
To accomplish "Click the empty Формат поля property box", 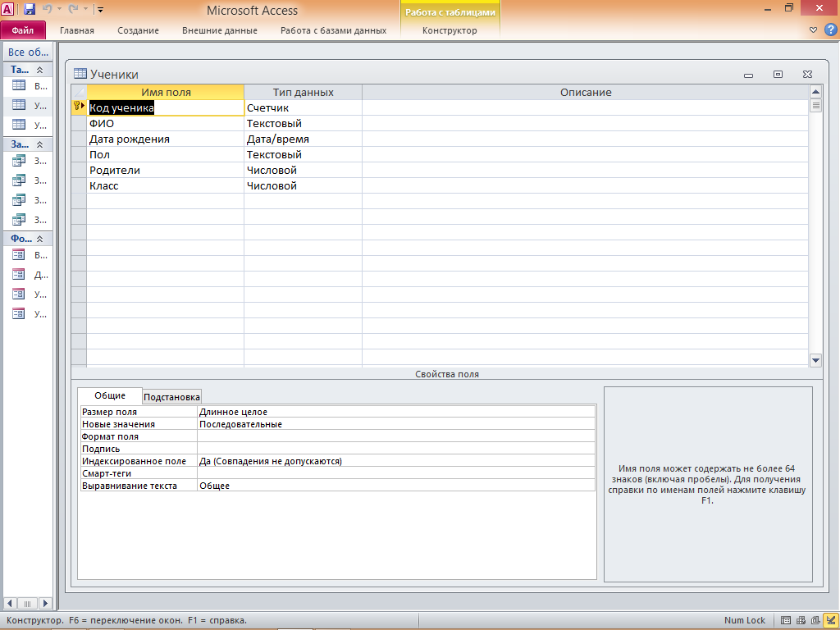I will point(396,436).
